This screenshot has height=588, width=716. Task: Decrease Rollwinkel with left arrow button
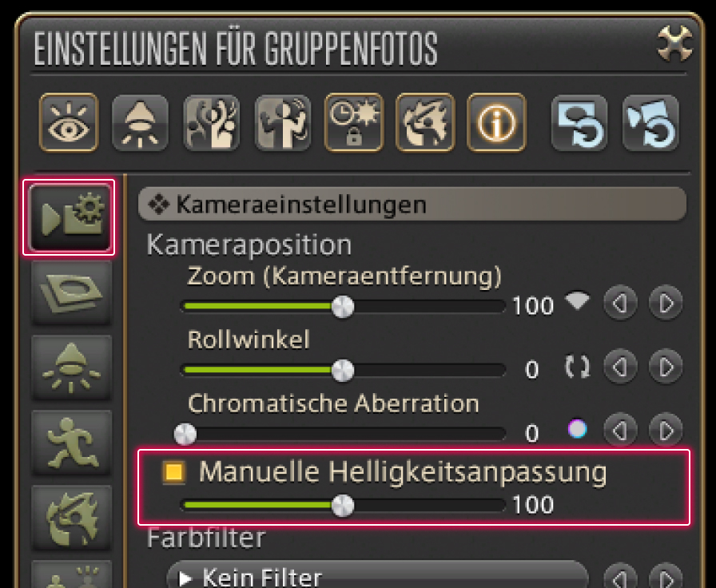pos(620,367)
